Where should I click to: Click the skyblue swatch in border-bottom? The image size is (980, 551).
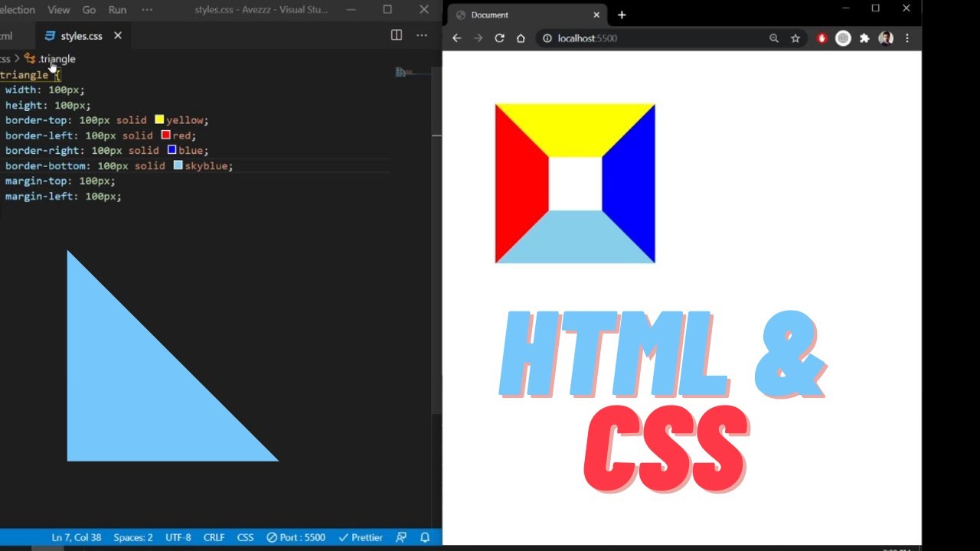pyautogui.click(x=178, y=165)
